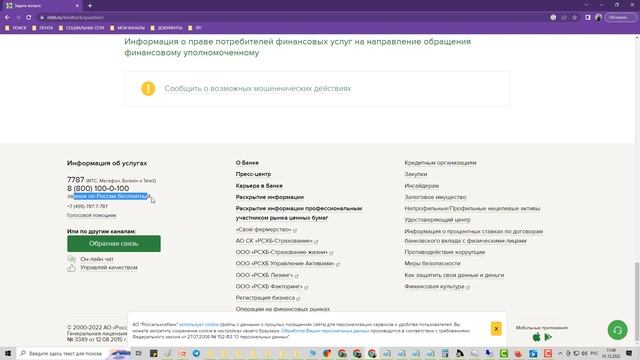Viewport: 640px width, 360px height.
Task: Click the phone number 8 (800) 100-0-100
Action: (x=98, y=188)
